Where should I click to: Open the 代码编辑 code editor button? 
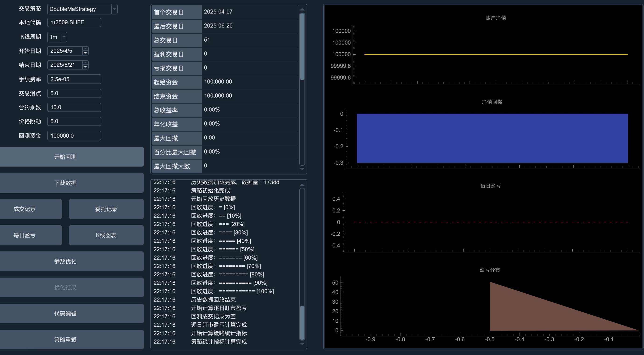pyautogui.click(x=71, y=313)
